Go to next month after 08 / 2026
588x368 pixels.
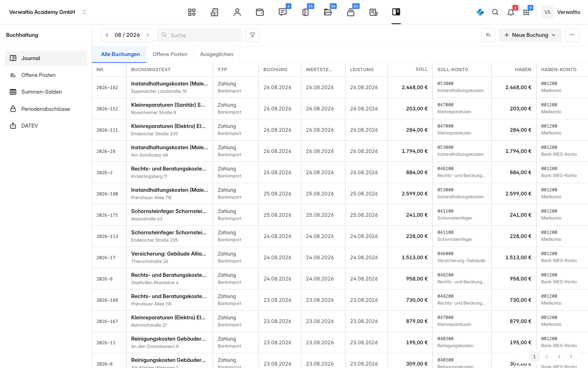[148, 35]
